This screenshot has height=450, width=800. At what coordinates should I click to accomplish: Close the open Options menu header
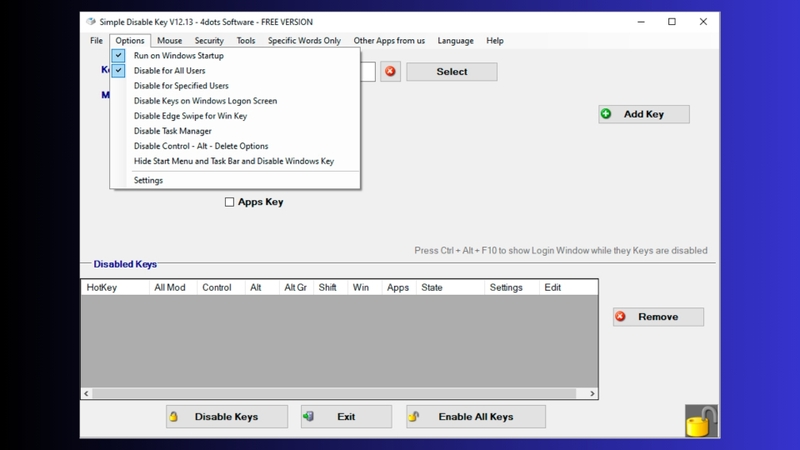pyautogui.click(x=130, y=40)
